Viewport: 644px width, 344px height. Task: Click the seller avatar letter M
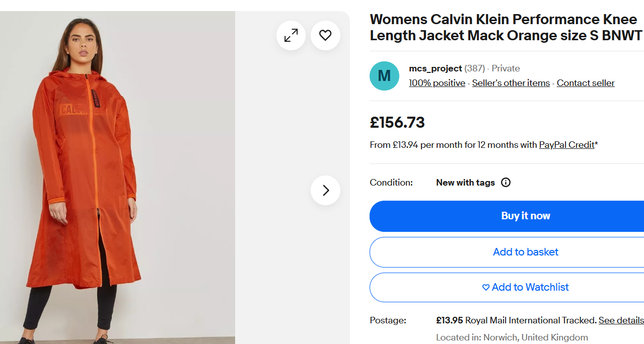point(384,76)
